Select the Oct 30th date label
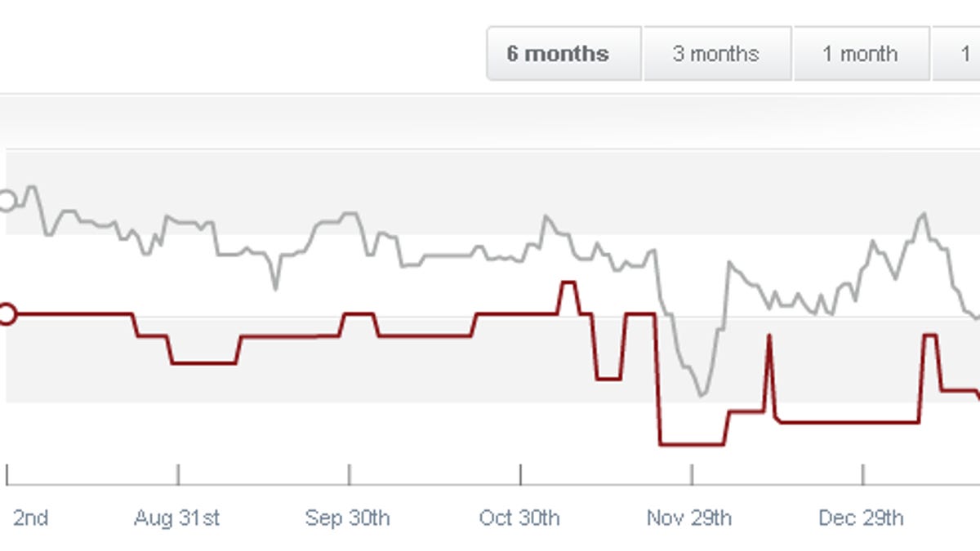The height and width of the screenshot is (551, 980). coord(519,518)
